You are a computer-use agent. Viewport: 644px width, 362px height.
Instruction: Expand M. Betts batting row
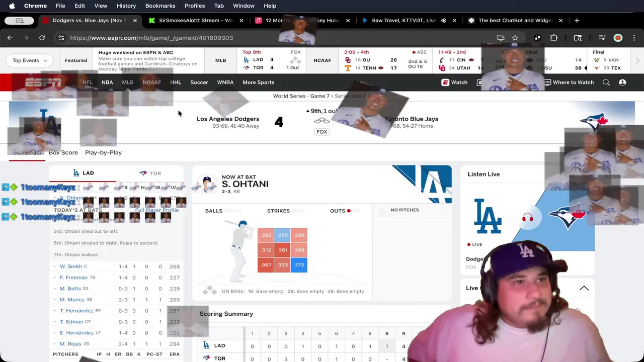[x=55, y=289]
